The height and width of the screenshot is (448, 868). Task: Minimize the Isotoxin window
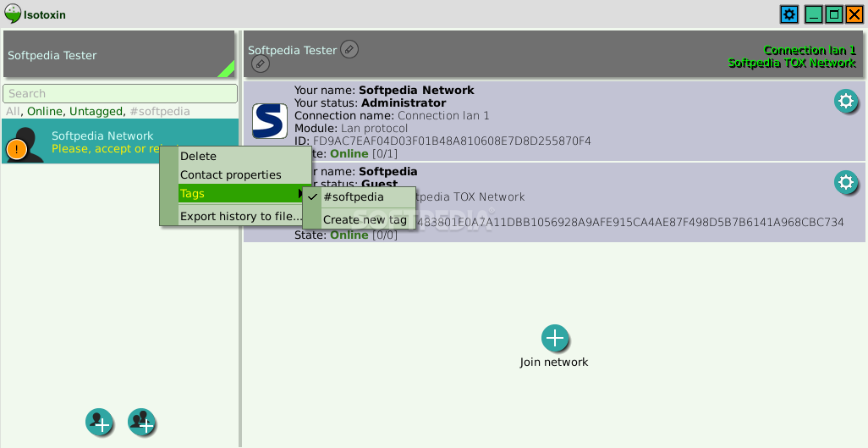click(x=813, y=14)
